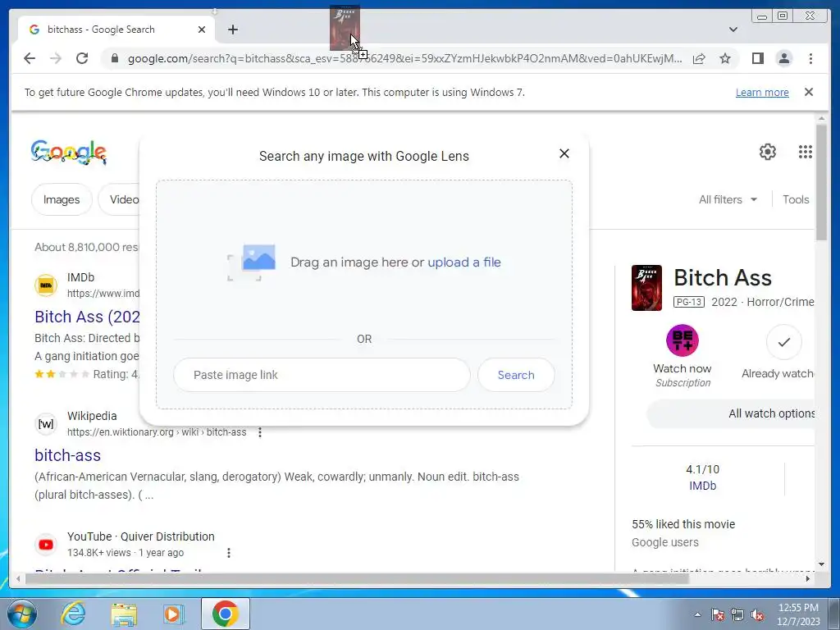Open the Action Center flag icon
Screen dimensions: 840x630
717,615
